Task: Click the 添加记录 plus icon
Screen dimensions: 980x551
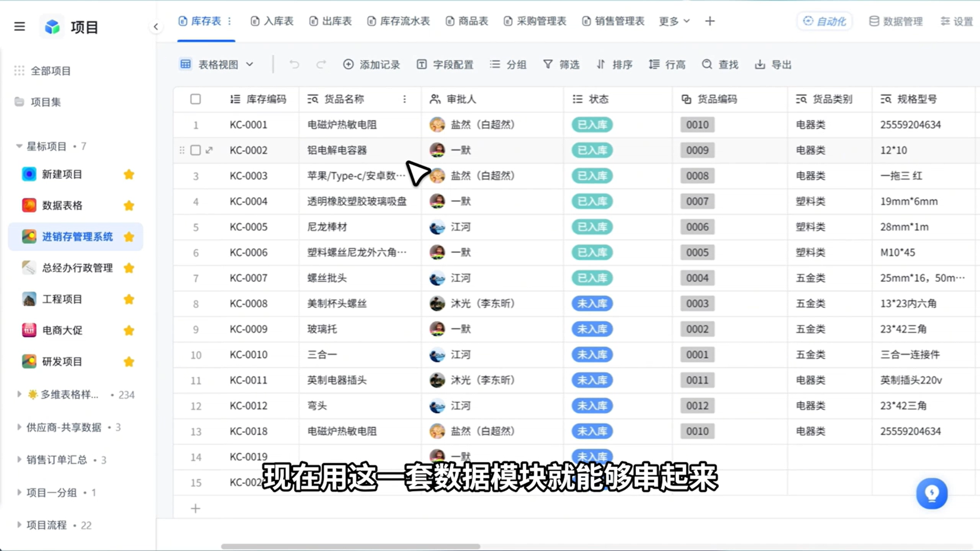Action: pyautogui.click(x=348, y=64)
